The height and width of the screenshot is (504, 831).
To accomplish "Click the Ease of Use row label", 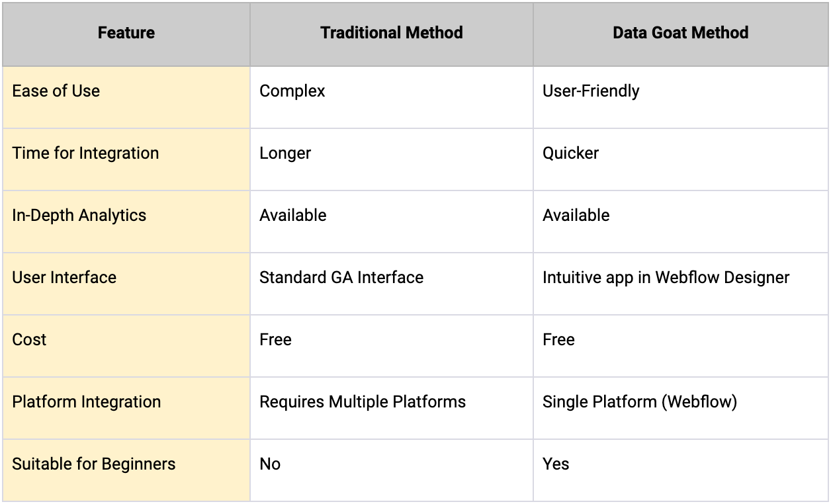I will pos(56,91).
